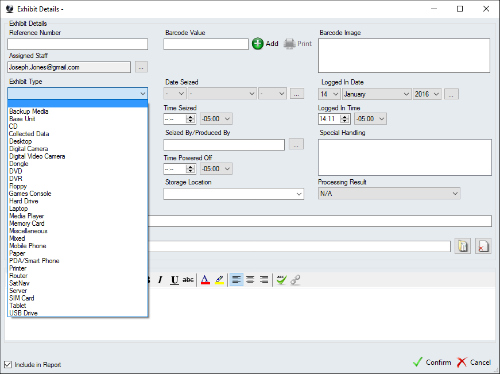The height and width of the screenshot is (374, 500).
Task: Click the Reference Number input field
Action: coord(77,44)
